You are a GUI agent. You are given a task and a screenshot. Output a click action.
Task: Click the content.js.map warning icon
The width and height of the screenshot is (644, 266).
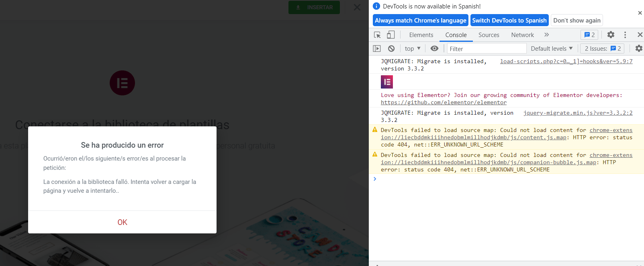click(x=375, y=130)
